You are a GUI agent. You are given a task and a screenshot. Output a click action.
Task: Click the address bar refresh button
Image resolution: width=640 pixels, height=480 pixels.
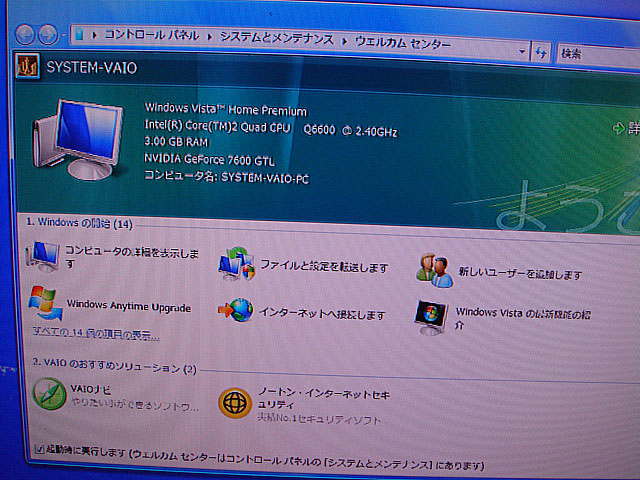[x=541, y=53]
